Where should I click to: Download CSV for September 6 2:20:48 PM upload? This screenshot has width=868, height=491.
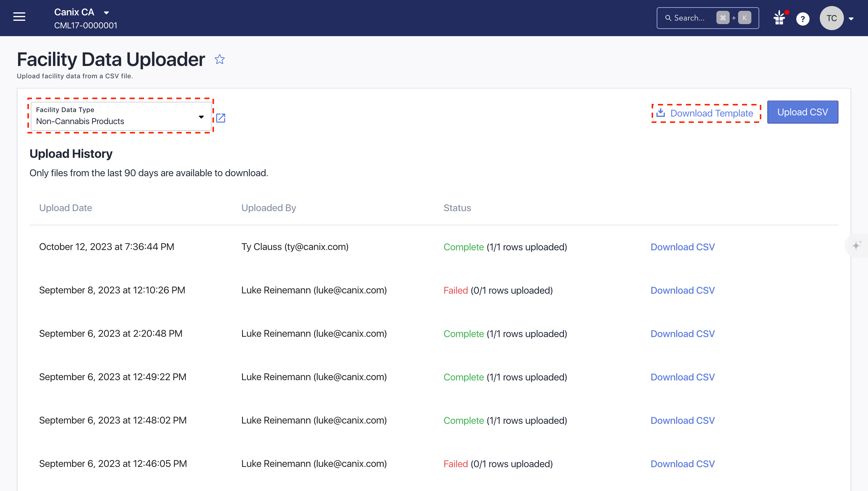[682, 333]
